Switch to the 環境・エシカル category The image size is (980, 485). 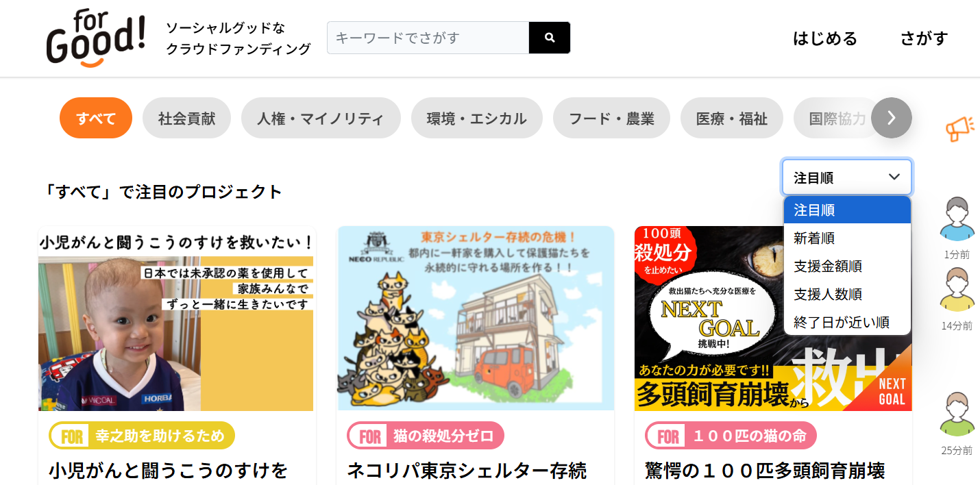tap(477, 118)
